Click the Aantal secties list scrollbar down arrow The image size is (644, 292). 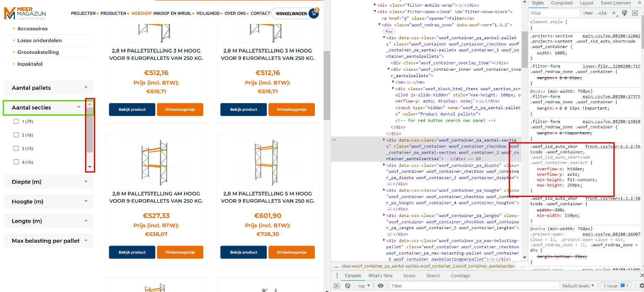(x=89, y=167)
